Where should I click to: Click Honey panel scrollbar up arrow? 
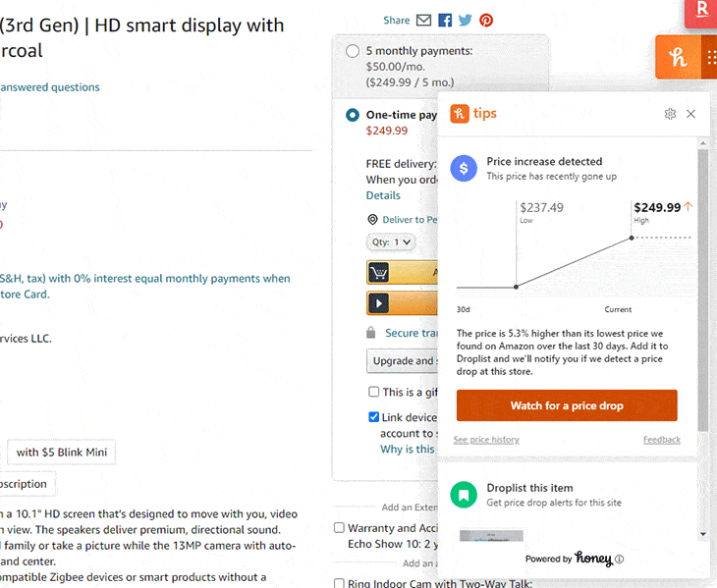tap(703, 143)
